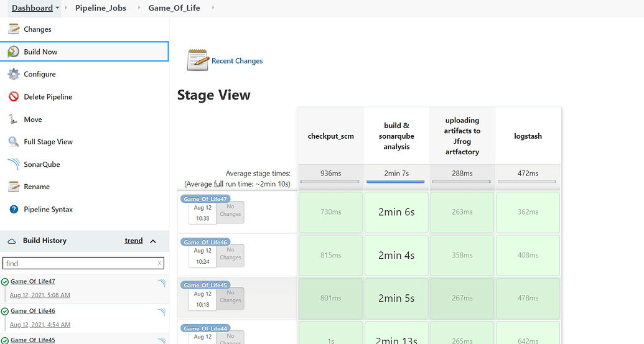Viewport: 644px width, 344px height.
Task: Click the Move icon in sidebar
Action: coord(13,119)
